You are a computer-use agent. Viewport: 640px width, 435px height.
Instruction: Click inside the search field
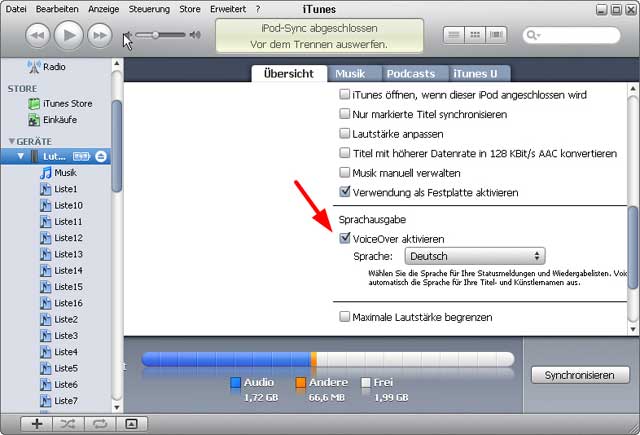click(x=571, y=36)
